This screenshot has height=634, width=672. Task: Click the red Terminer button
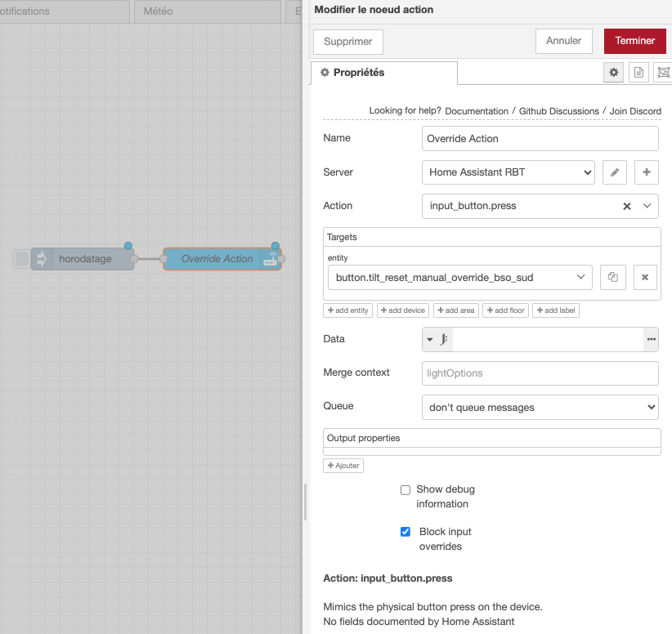click(634, 41)
